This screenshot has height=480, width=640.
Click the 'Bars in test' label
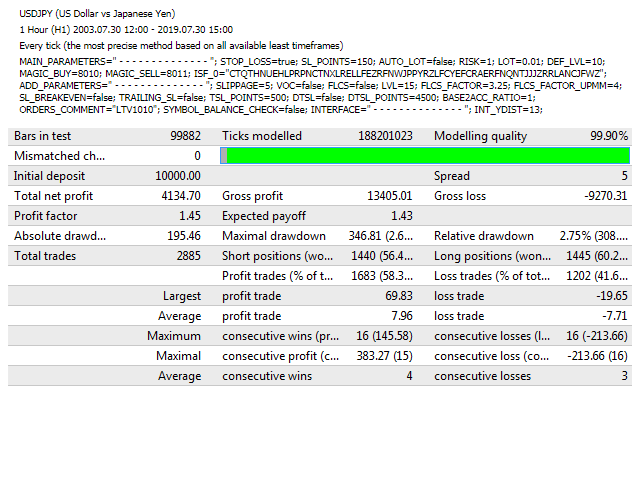(42, 136)
